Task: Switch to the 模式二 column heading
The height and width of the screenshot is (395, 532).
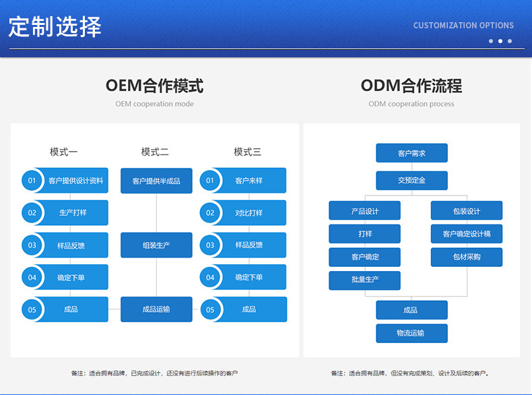Action: (x=155, y=152)
